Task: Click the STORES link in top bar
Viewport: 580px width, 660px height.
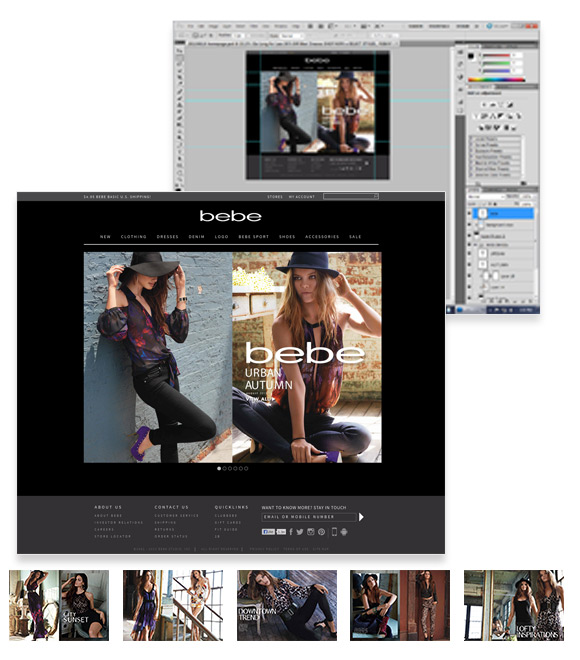Action: (x=275, y=197)
